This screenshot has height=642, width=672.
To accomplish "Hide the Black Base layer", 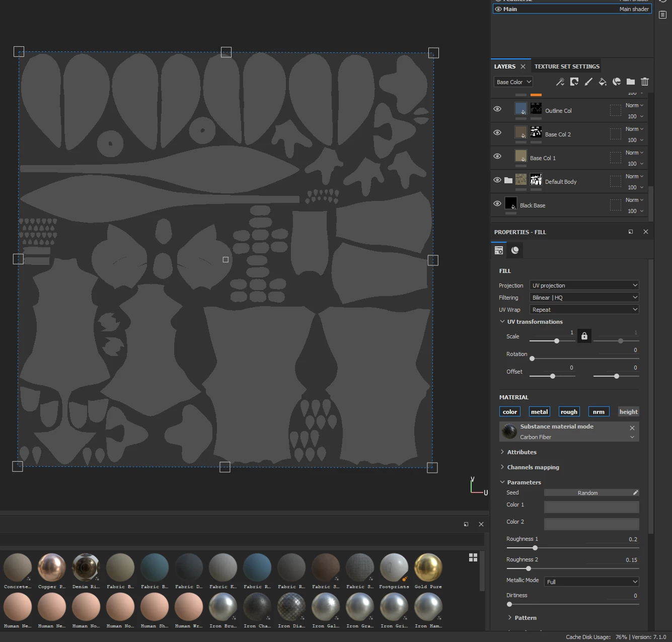I will [497, 203].
